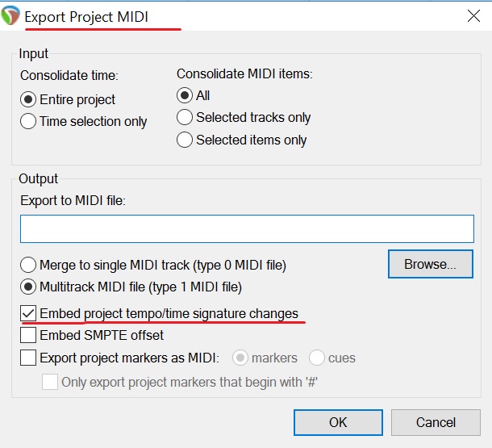This screenshot has height=448, width=492.
Task: Select All under Consolidate MIDI items
Action: tap(185, 96)
